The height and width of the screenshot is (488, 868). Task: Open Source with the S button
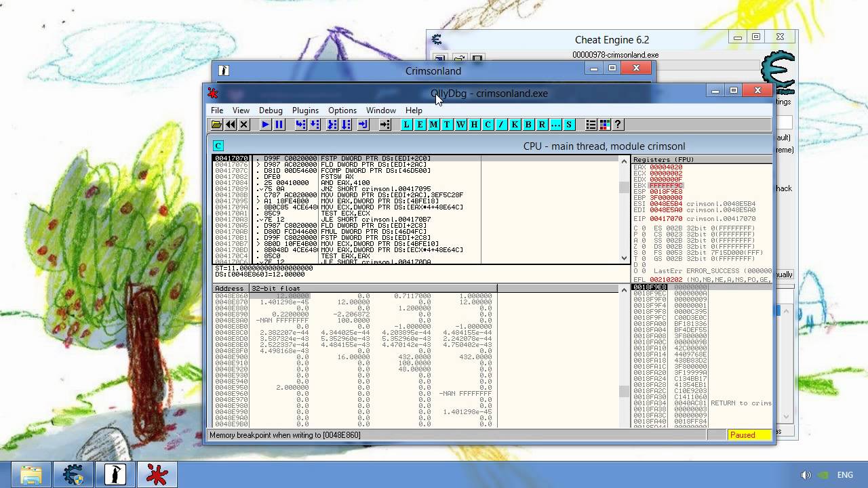[569, 125]
